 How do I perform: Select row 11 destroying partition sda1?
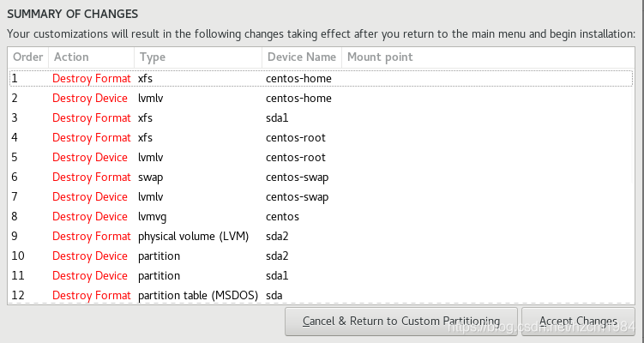(322, 275)
